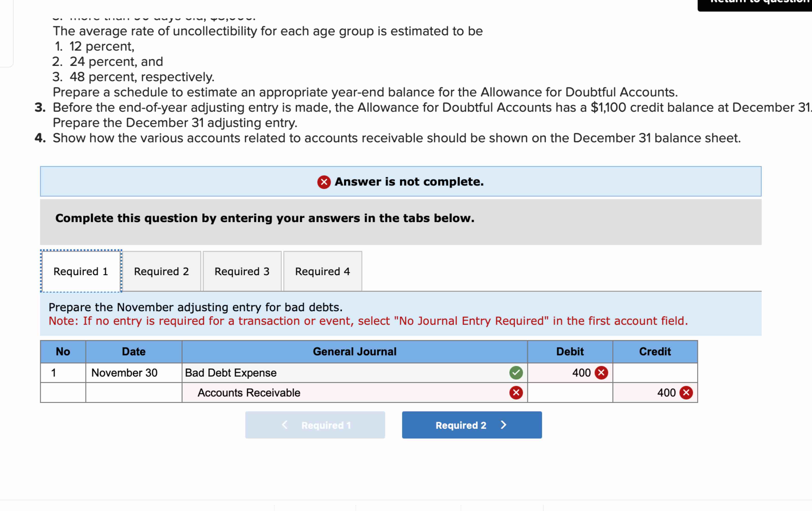Image resolution: width=812 pixels, height=511 pixels.
Task: Open the Required 3 tab
Action: tap(242, 271)
